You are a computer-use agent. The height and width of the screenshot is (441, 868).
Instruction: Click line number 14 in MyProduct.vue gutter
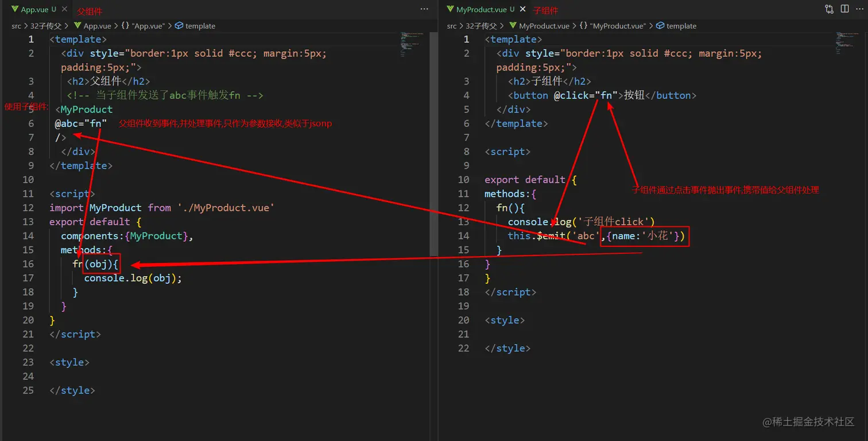tap(463, 236)
